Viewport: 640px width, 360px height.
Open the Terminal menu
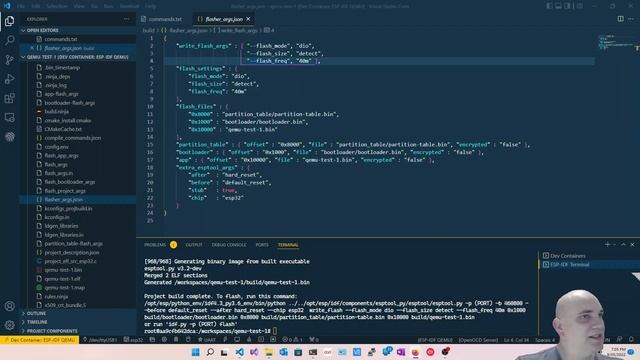[129, 6]
